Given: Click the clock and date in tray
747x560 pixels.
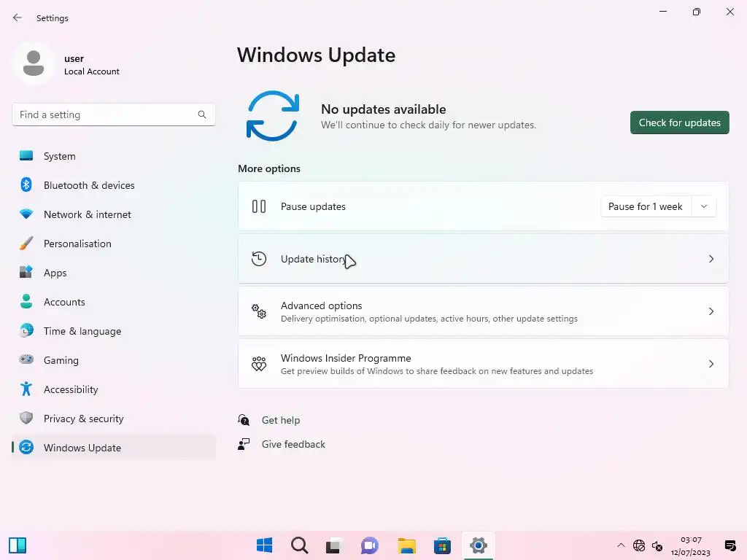Looking at the screenshot, I should tap(691, 545).
